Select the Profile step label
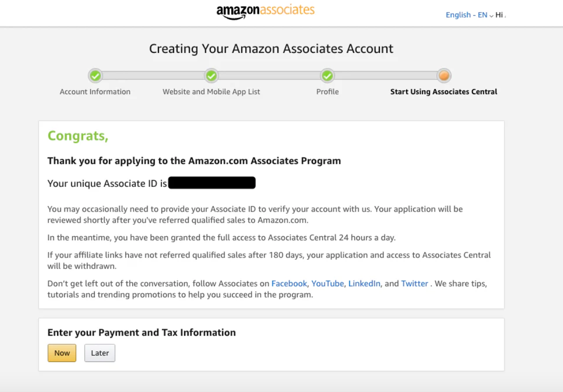Viewport: 563px width, 392px height. click(x=327, y=92)
